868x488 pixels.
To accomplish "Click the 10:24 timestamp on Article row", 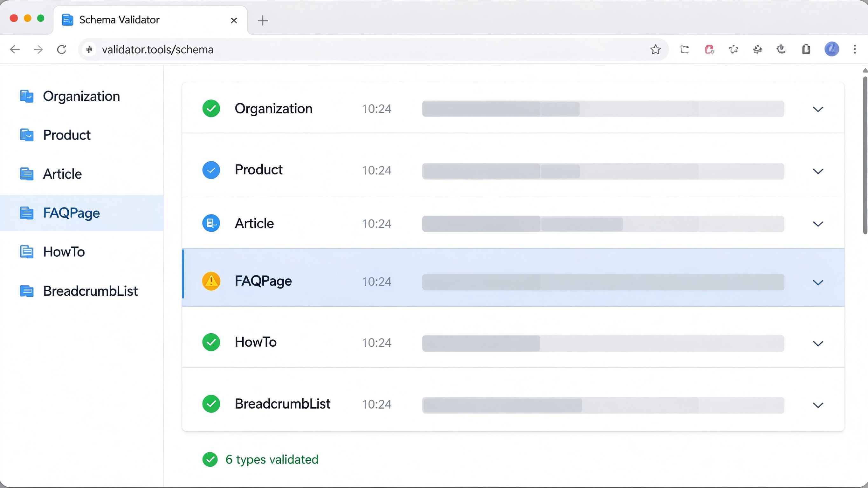I will (x=377, y=224).
